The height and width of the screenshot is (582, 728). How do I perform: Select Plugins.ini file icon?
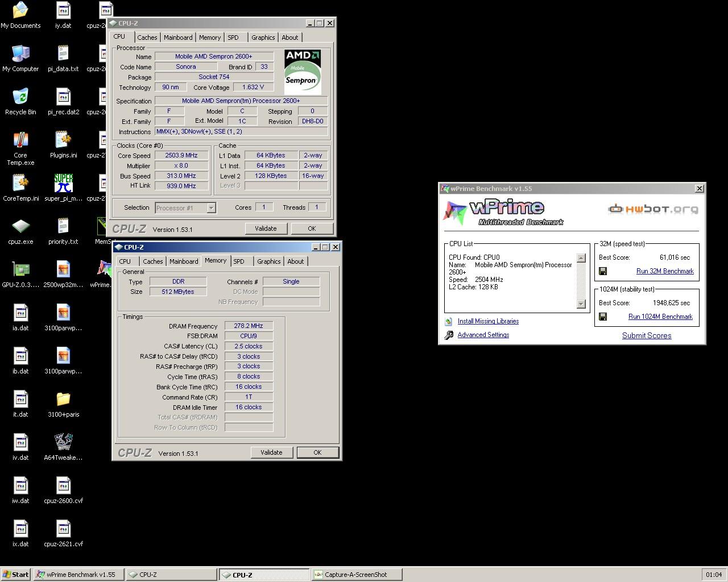coord(63,144)
